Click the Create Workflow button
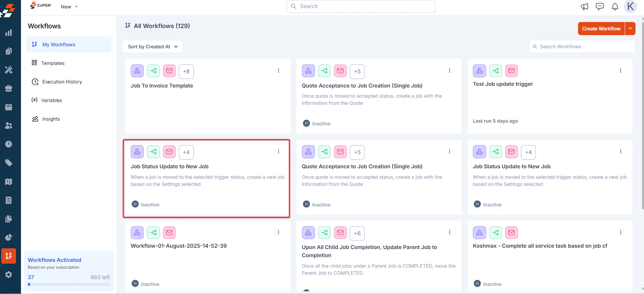The image size is (644, 294). pyautogui.click(x=601, y=29)
